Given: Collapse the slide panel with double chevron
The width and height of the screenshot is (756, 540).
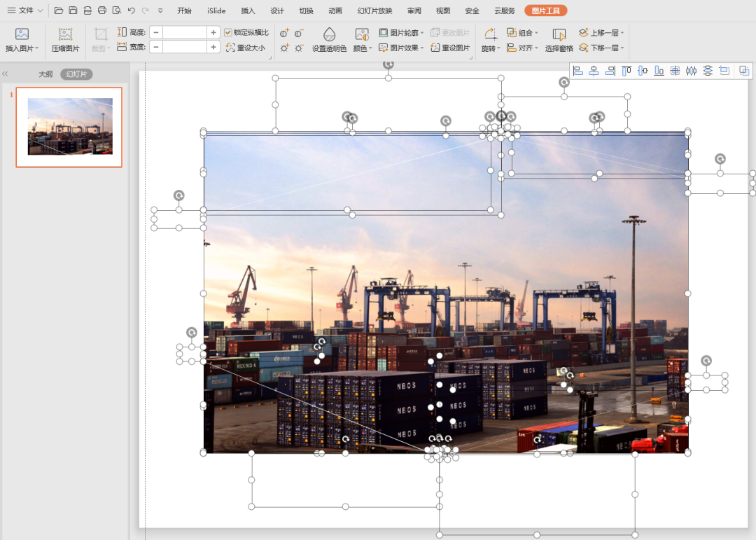Looking at the screenshot, I should coord(6,74).
